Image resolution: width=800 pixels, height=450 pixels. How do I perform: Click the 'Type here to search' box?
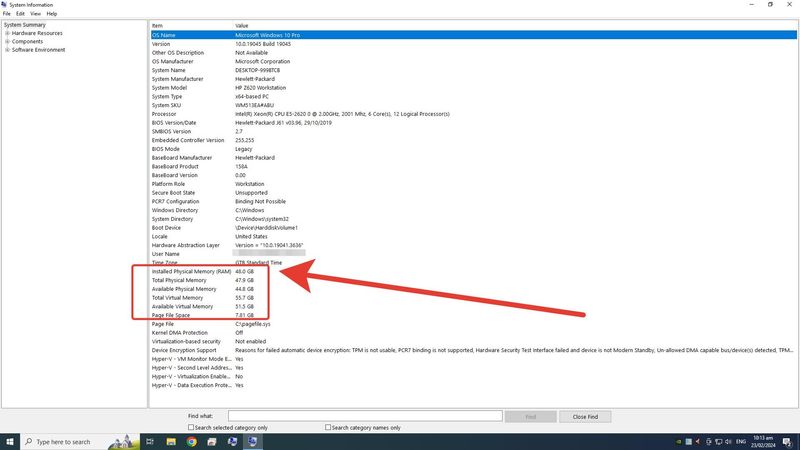[79, 442]
